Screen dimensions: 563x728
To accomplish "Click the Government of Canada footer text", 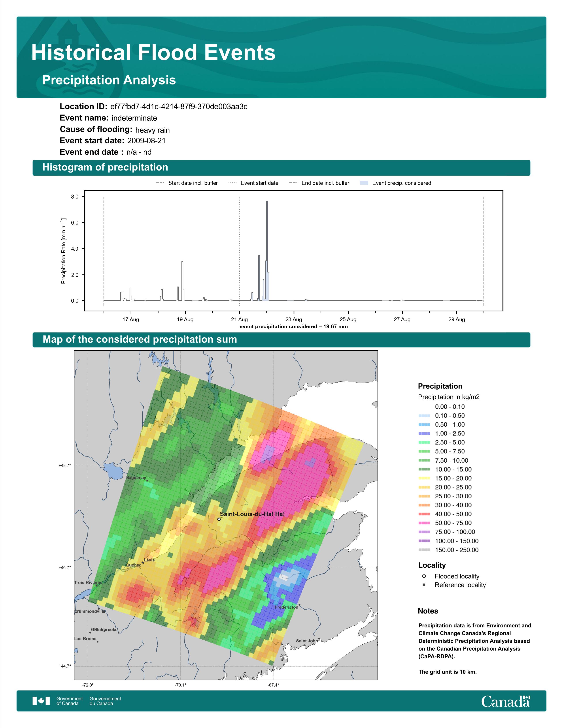I will pos(69,701).
